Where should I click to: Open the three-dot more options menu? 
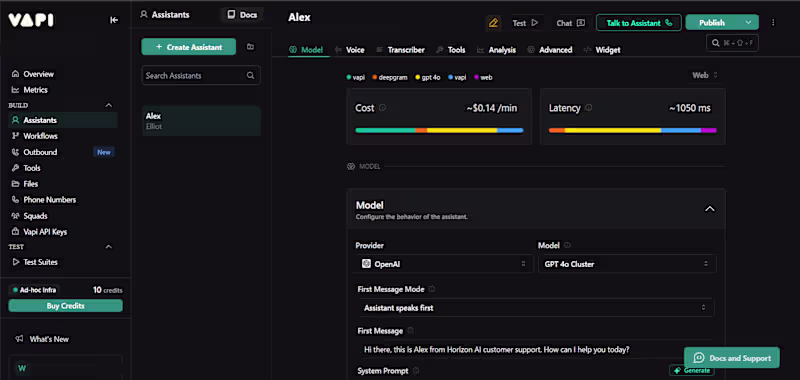(773, 23)
